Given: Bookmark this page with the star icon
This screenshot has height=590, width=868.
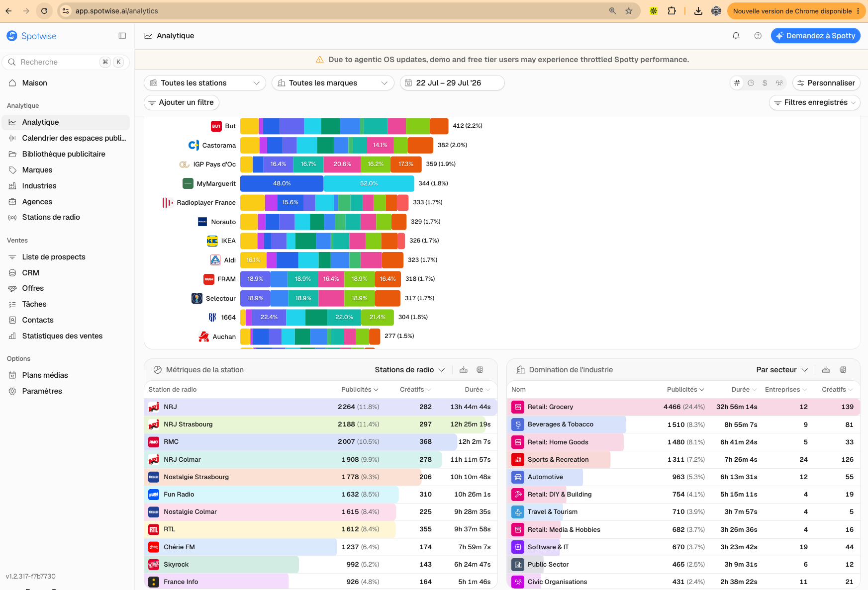Looking at the screenshot, I should [x=629, y=11].
